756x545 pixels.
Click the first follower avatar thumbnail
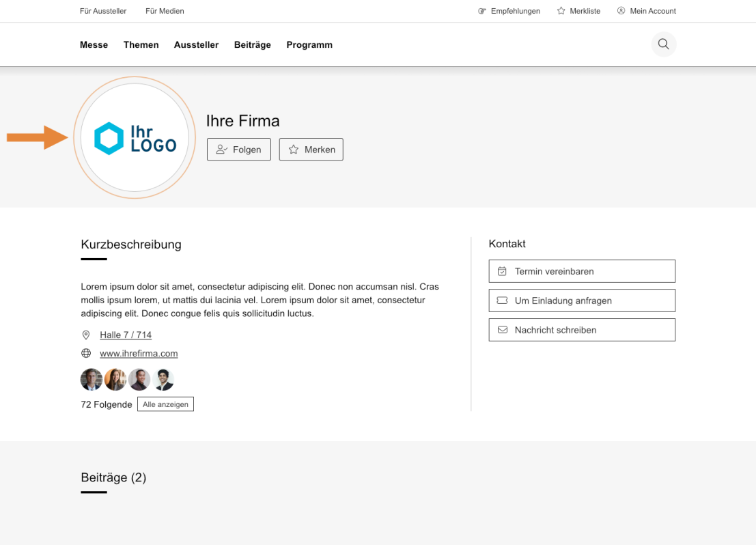pyautogui.click(x=91, y=379)
